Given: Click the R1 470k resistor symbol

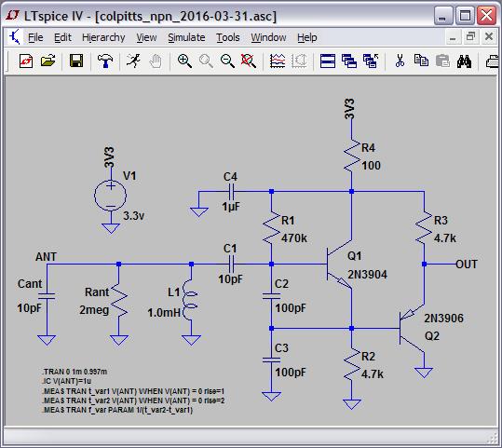Looking at the screenshot, I should point(271,228).
